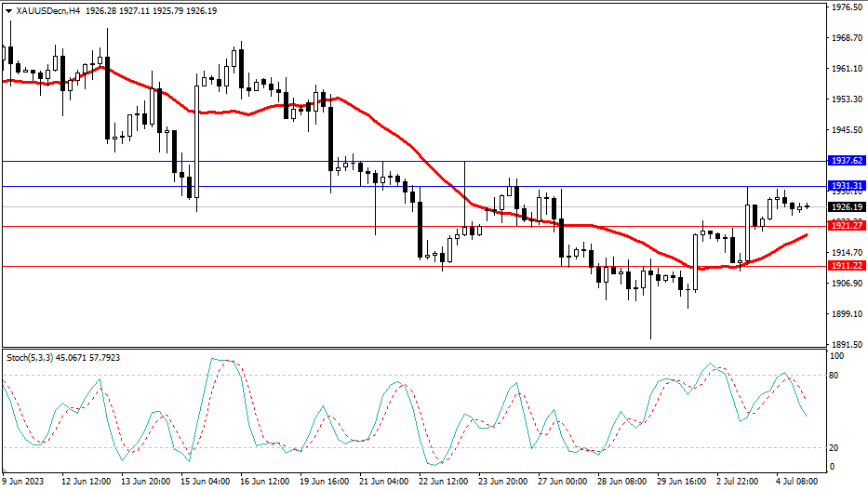Open the chart menu triangle beside XAUUSDecn
The image size is (868, 490).
tap(9, 9)
